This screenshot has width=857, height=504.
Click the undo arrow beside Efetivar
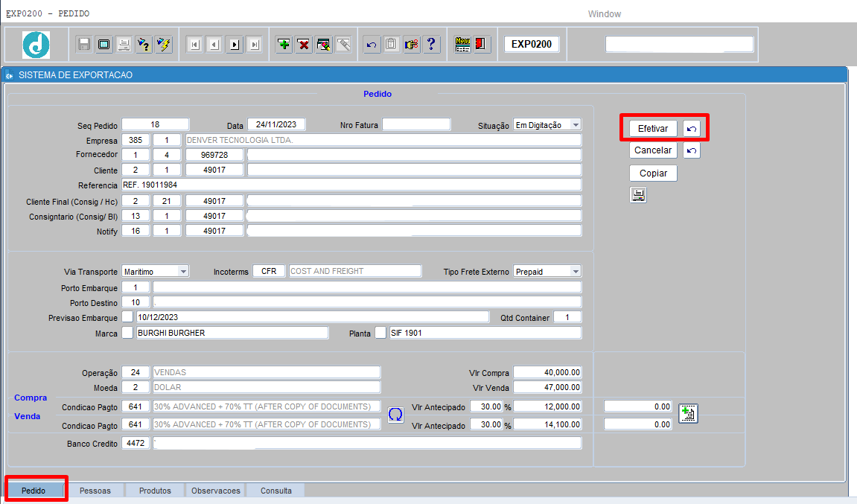[x=692, y=129]
